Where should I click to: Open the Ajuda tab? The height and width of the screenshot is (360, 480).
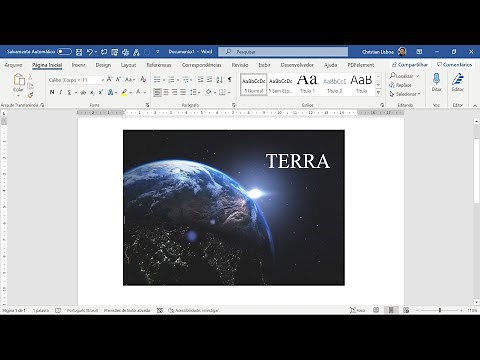click(330, 65)
